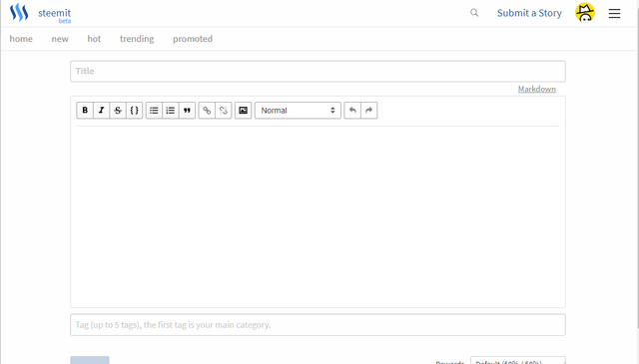Click the steemit beta wordmark
Screen dimensions: 639x364
point(55,15)
